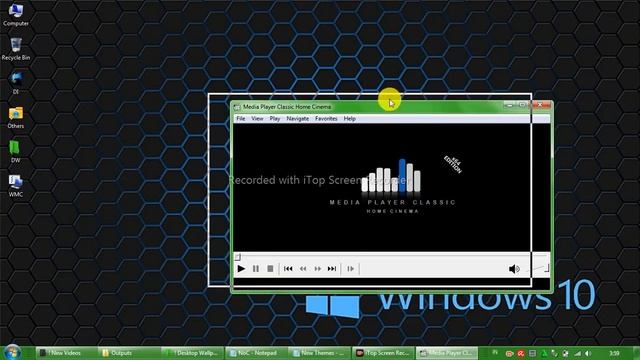Click the frame-step button
The image size is (640, 360).
[x=351, y=269]
